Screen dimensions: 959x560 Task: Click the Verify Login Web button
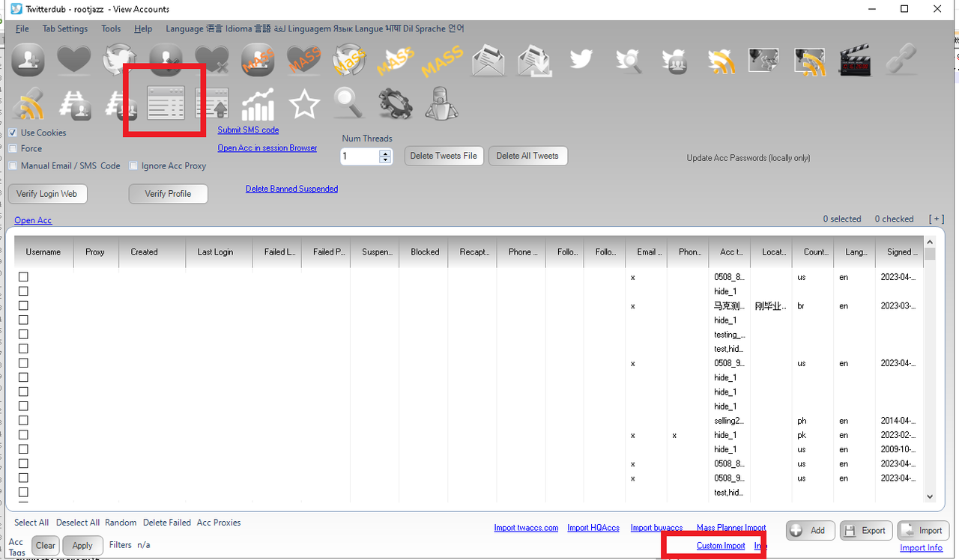pyautogui.click(x=47, y=193)
